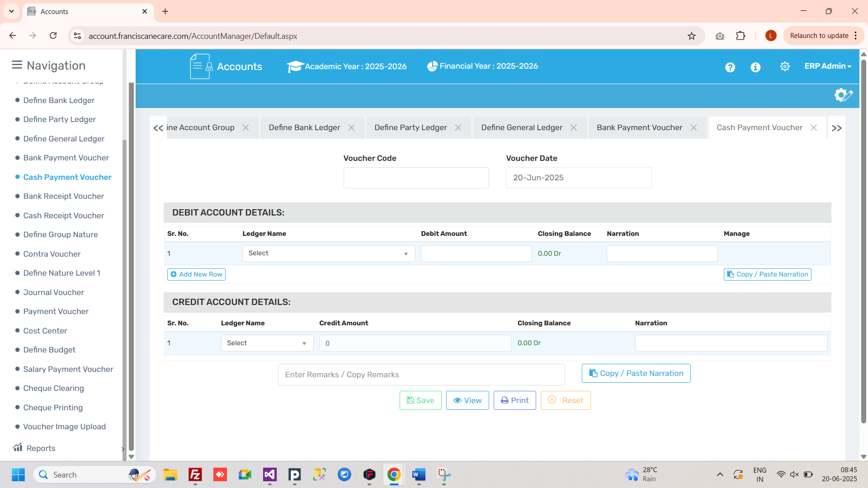
Task: Click the help question mark icon
Action: click(x=730, y=67)
